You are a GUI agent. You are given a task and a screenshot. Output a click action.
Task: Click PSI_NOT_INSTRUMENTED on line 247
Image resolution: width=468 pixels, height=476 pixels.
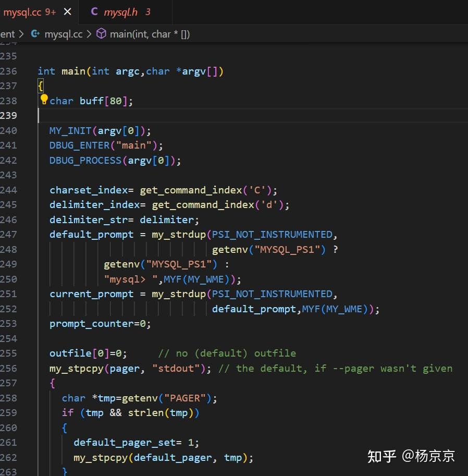(272, 235)
